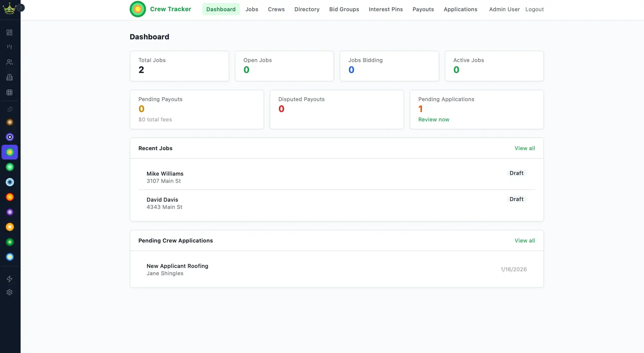Click the Jane Shingles applicant name
The height and width of the screenshot is (353, 644).
click(165, 274)
